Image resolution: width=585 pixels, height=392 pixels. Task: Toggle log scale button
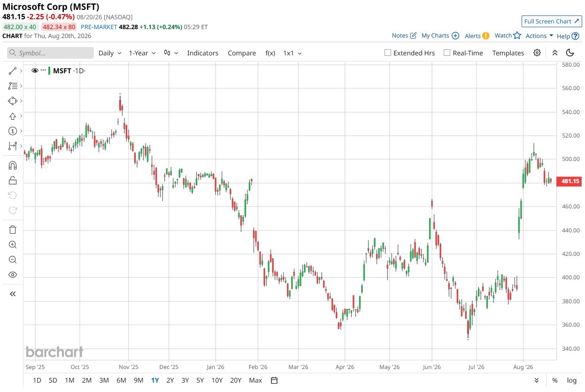point(571,380)
